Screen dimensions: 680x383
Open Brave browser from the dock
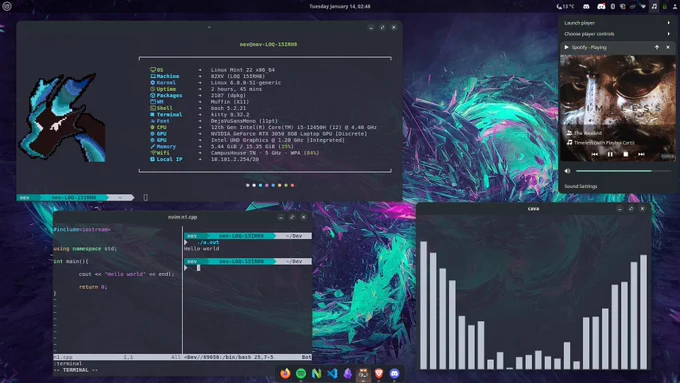click(379, 373)
